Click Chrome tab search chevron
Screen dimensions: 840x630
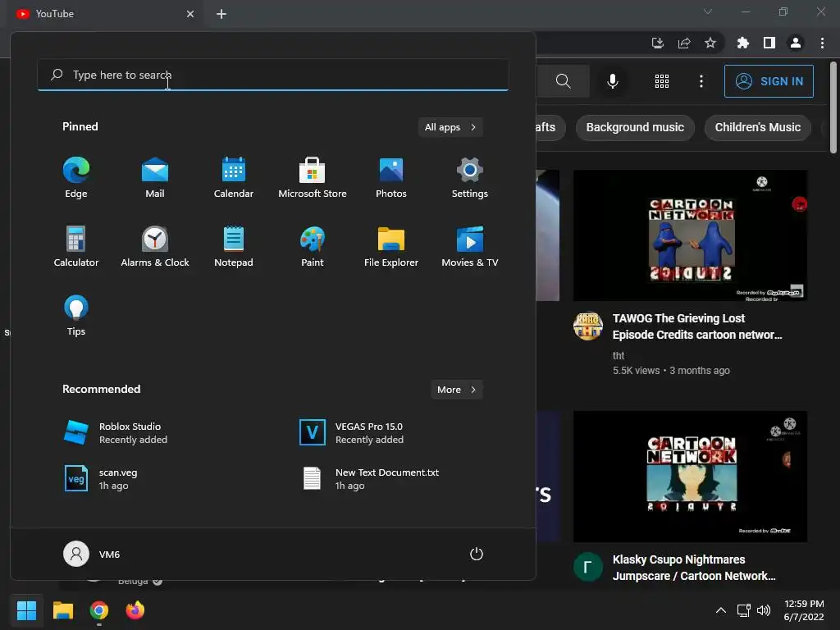[x=708, y=11]
